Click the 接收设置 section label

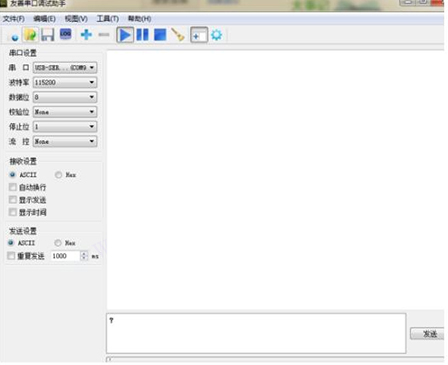click(x=23, y=161)
